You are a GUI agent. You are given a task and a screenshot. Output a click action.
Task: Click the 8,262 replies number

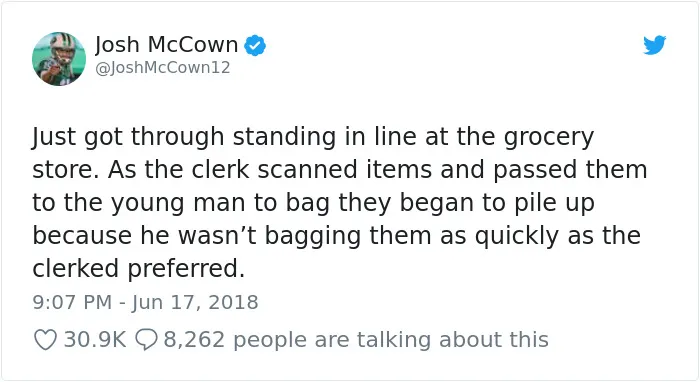194,340
